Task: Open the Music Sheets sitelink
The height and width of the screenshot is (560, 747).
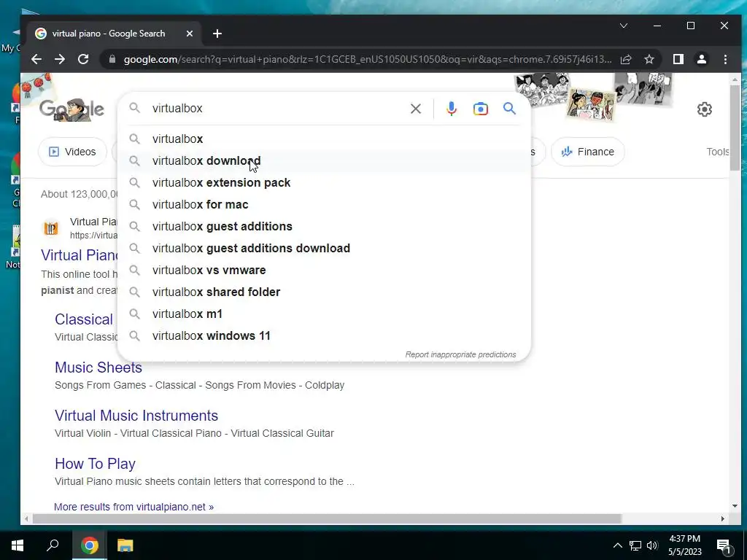Action: point(98,367)
